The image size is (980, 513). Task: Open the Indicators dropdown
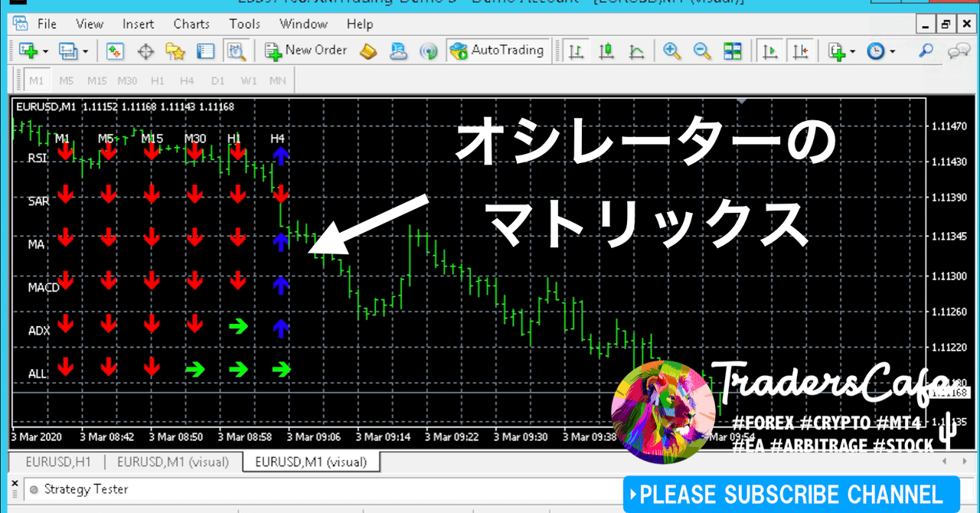tap(852, 51)
